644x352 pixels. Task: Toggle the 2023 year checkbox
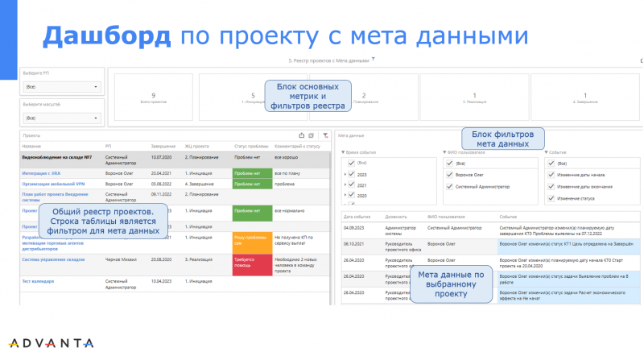350,174
